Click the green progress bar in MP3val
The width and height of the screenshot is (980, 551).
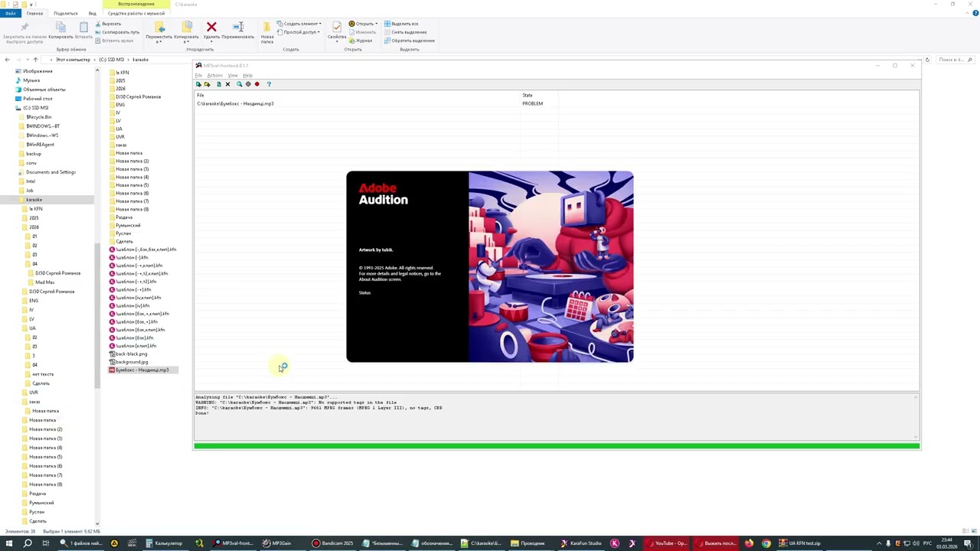tap(557, 446)
